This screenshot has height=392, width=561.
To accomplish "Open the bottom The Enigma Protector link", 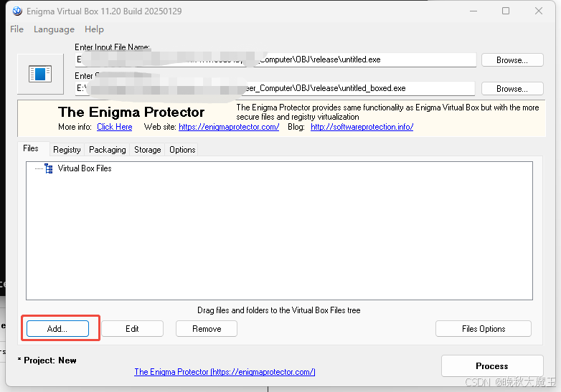I will coord(225,372).
